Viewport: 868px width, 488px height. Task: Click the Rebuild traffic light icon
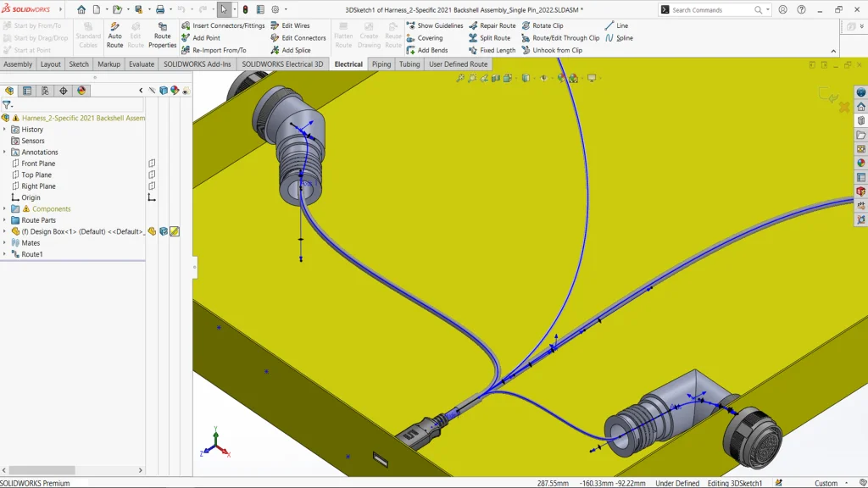pos(245,9)
